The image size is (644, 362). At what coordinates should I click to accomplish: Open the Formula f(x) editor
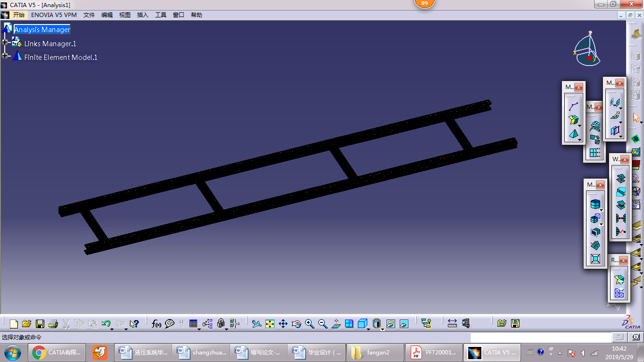(x=157, y=324)
